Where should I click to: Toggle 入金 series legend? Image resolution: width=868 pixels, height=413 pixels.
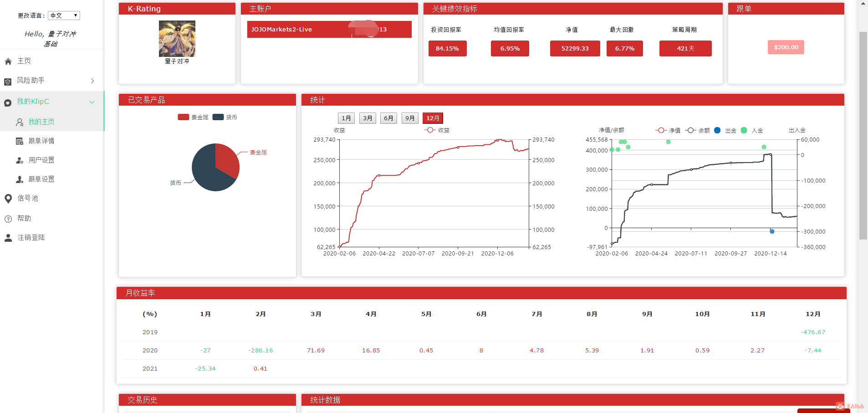752,131
